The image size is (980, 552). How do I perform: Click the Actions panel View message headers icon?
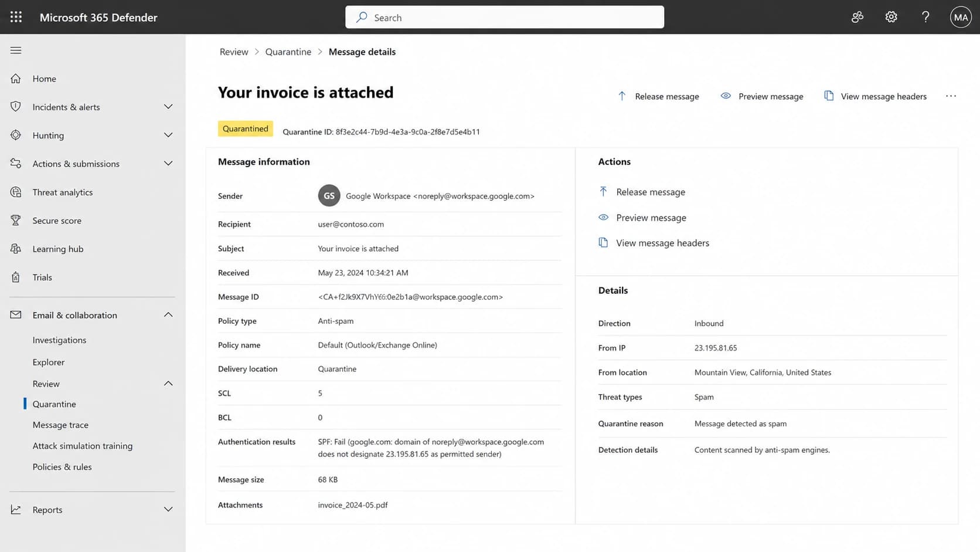(603, 242)
